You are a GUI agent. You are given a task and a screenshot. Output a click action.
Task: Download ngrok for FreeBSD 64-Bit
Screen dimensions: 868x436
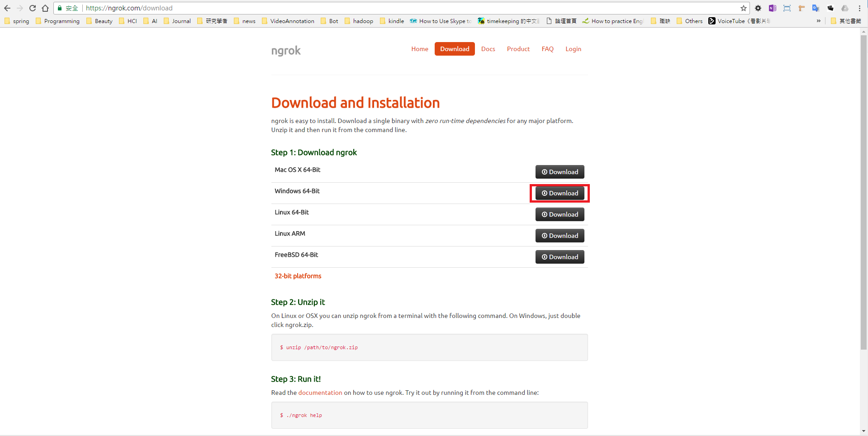[x=560, y=257]
